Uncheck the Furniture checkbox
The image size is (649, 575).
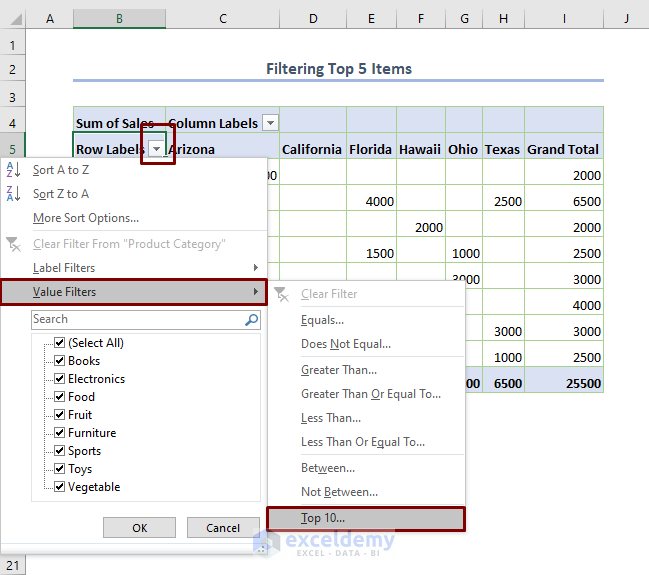click(x=60, y=433)
